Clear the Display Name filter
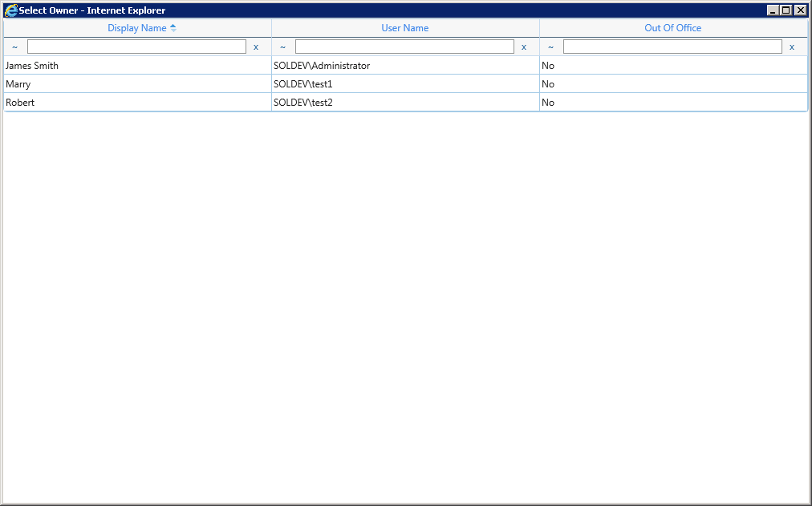812x506 pixels. coord(256,47)
